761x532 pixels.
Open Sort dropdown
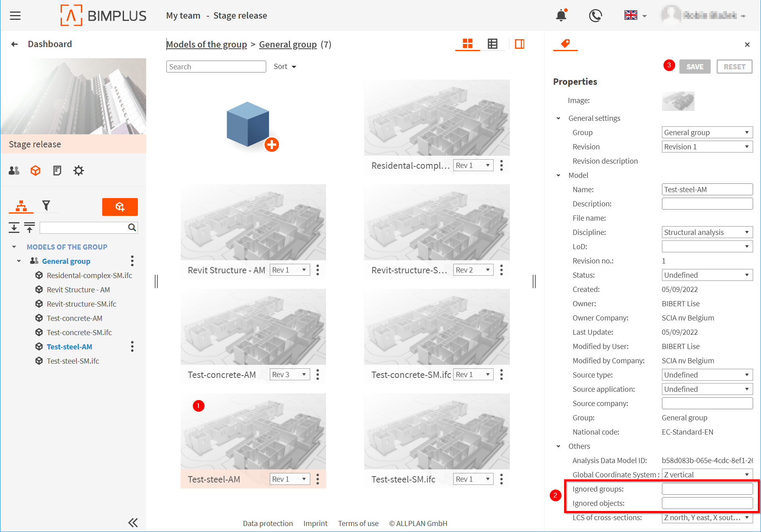click(x=284, y=67)
